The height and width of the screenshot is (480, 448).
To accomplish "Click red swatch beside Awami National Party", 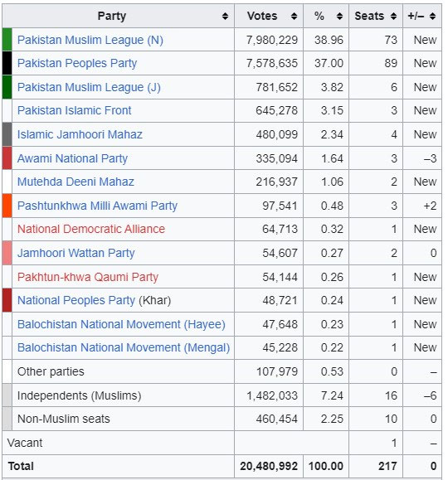I will (x=7, y=158).
